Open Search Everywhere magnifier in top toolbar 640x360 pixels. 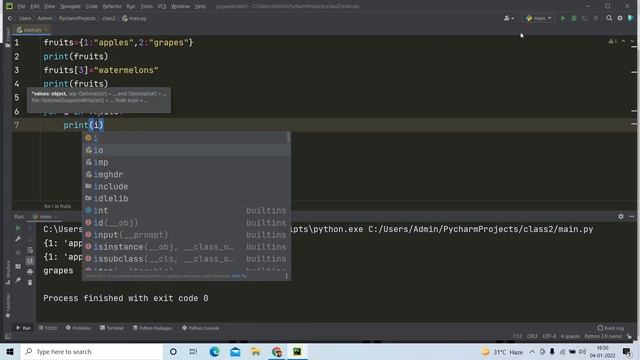(x=609, y=18)
